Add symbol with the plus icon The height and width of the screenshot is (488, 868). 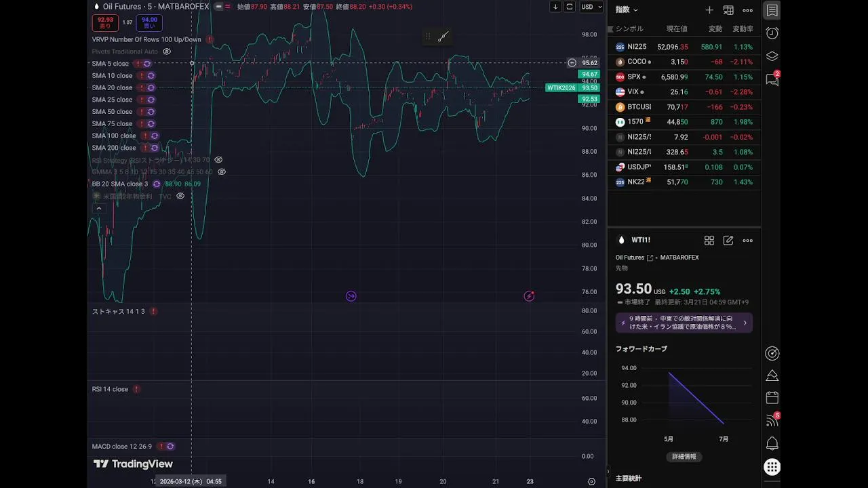click(709, 10)
